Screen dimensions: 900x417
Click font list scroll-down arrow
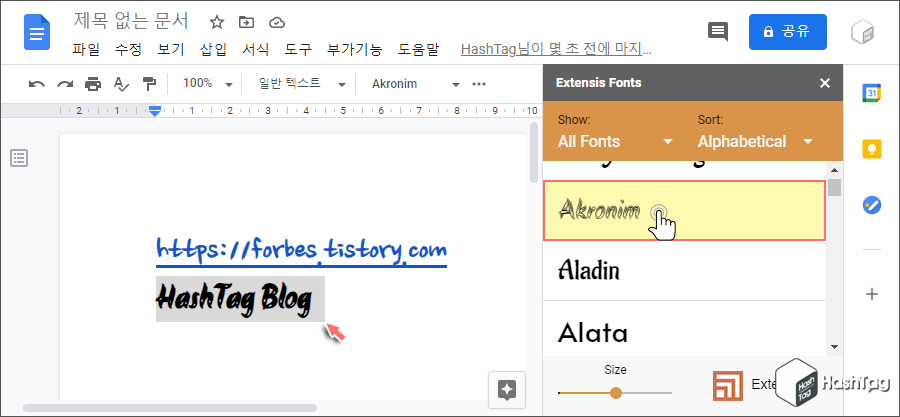click(835, 347)
